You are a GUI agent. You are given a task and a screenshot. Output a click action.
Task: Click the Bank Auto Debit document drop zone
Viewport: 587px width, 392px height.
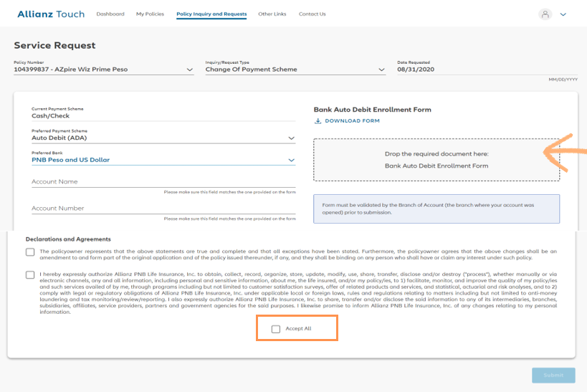pyautogui.click(x=436, y=160)
